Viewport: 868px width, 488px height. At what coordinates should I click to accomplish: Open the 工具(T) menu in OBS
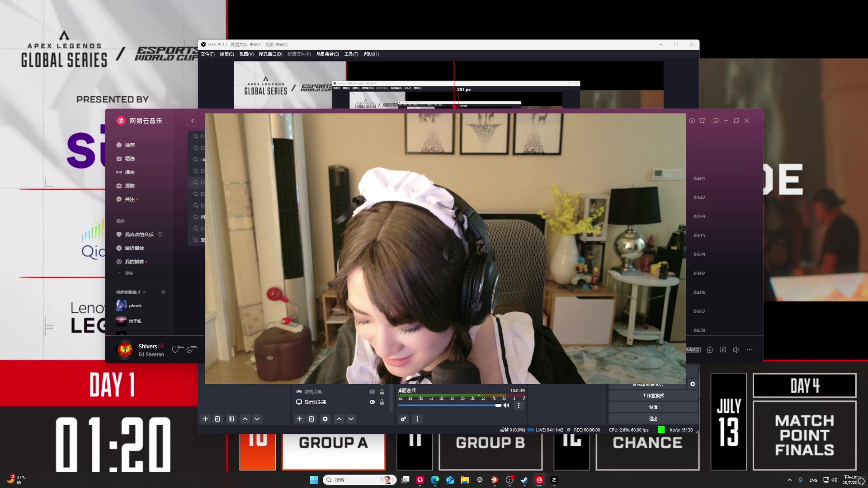tap(351, 54)
